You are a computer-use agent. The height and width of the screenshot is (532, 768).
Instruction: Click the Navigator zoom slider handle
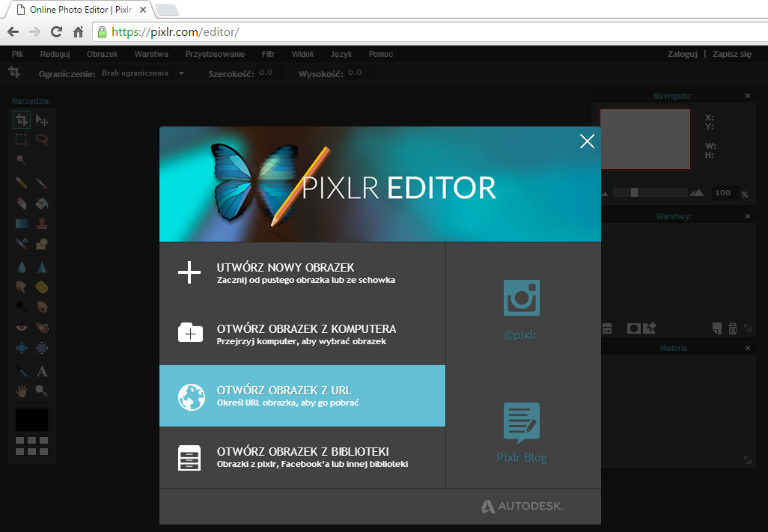(634, 193)
